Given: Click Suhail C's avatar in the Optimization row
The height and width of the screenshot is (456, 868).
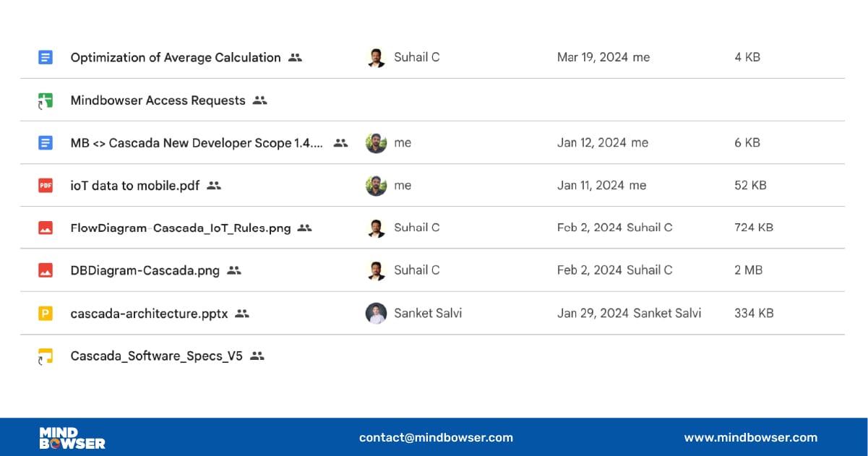Looking at the screenshot, I should (376, 58).
